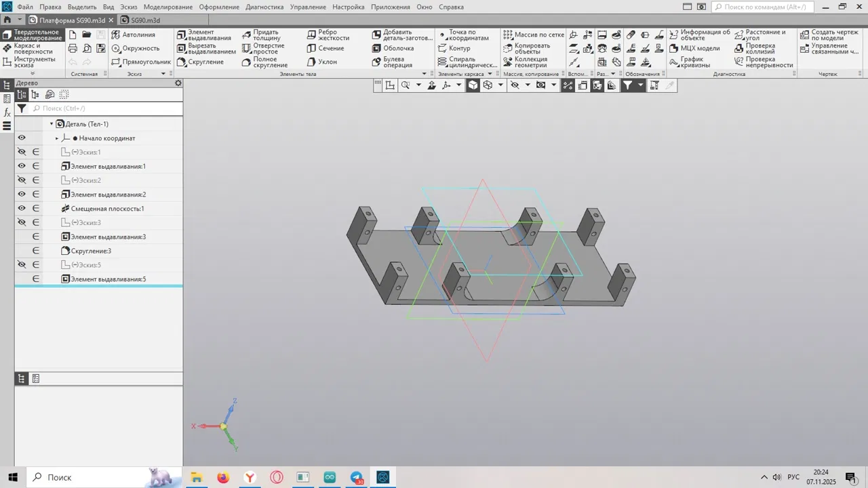Click Расстояние и угол measurement tool
868x488 pixels.
pos(760,35)
